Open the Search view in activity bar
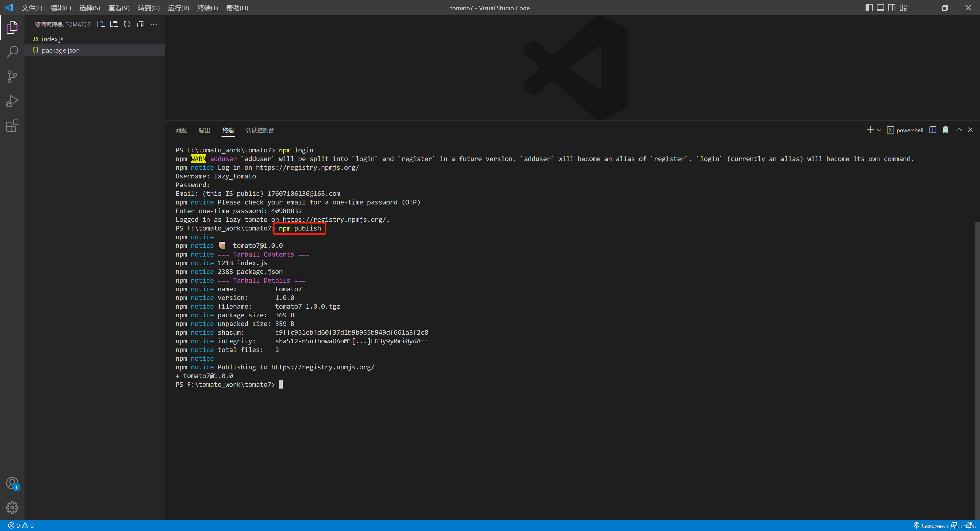Viewport: 980px width, 531px height. [x=12, y=52]
